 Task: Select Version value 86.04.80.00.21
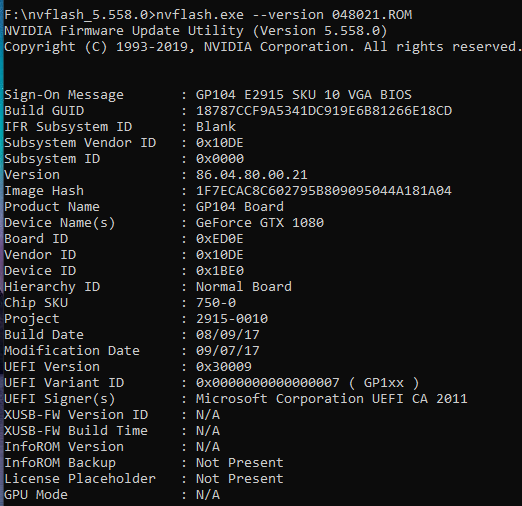coord(252,175)
